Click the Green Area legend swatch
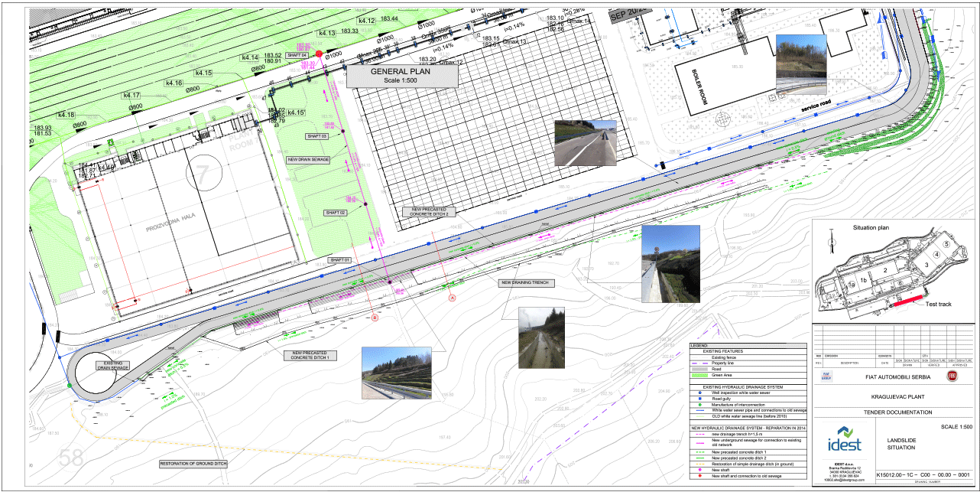 (699, 375)
